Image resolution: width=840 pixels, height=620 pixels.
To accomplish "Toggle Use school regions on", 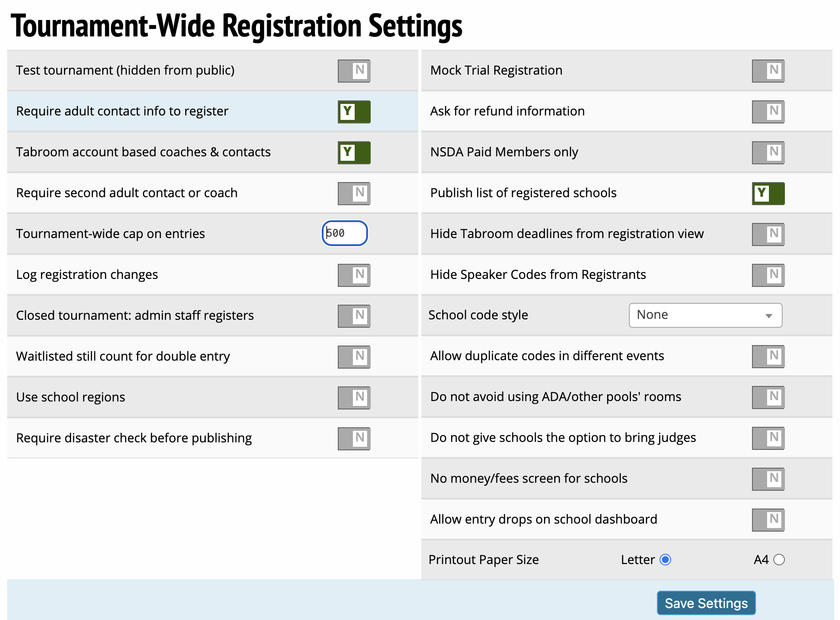I will pyautogui.click(x=354, y=397).
